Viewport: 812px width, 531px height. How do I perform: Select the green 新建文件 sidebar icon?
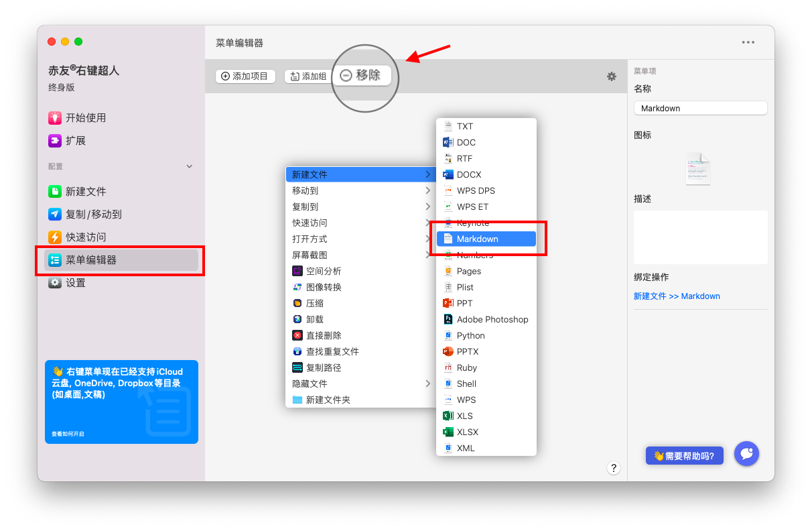[x=55, y=192]
